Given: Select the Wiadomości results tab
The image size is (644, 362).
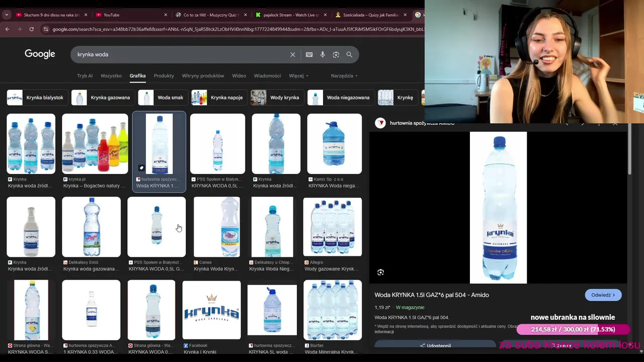Looking at the screenshot, I should 267,75.
